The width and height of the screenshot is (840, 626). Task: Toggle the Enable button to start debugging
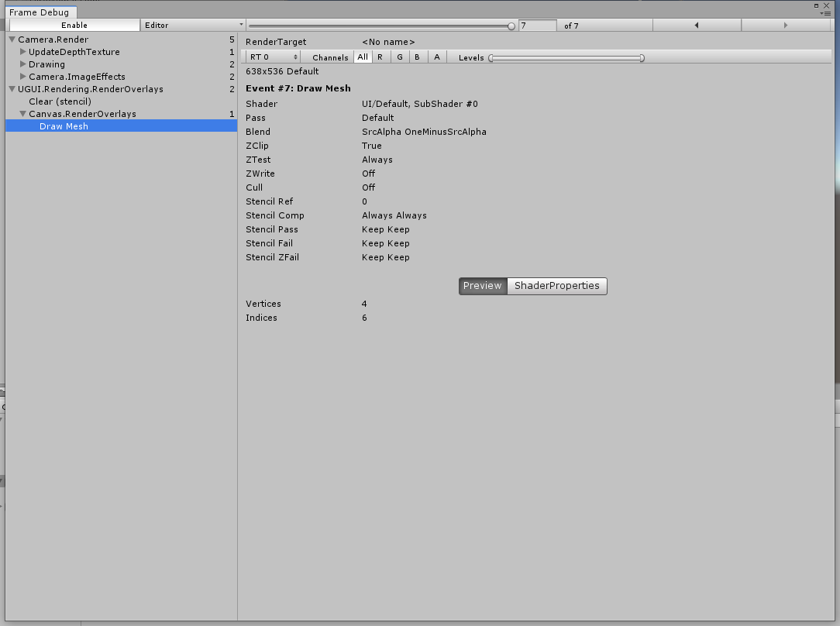coord(73,25)
